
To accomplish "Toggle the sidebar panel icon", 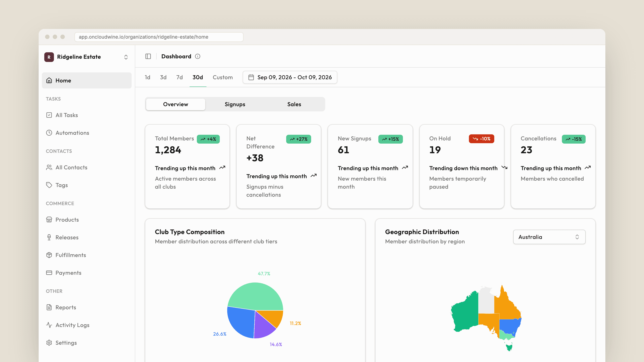I will (x=148, y=57).
